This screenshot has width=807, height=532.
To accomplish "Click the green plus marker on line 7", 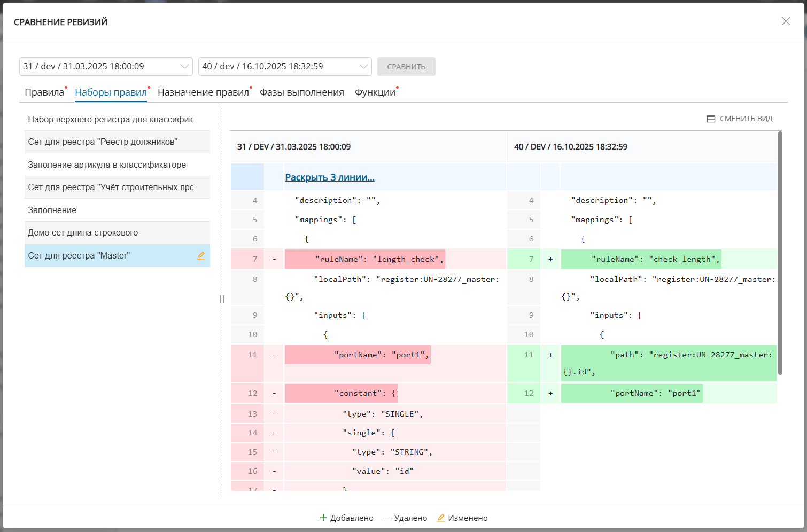I will (550, 260).
